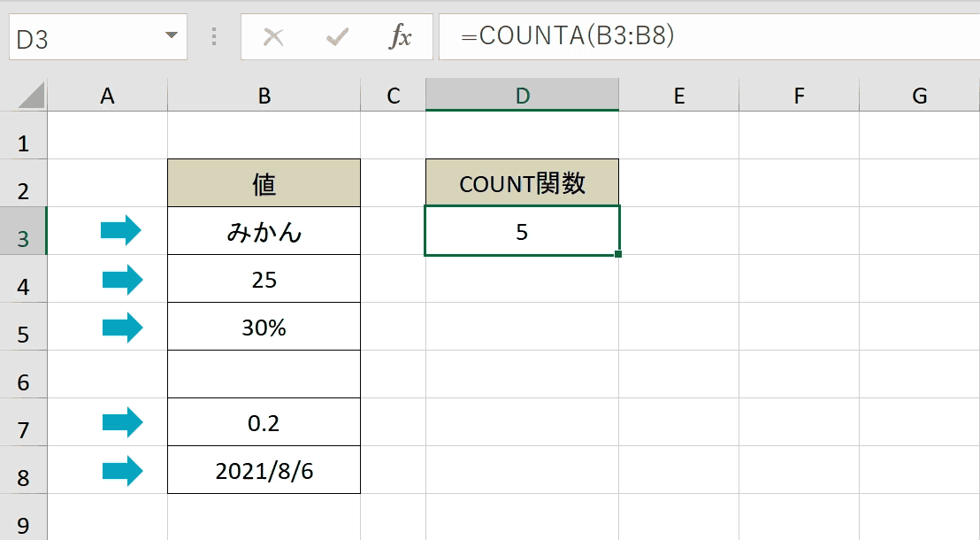Select the COUNT関数 header cell

click(x=523, y=182)
